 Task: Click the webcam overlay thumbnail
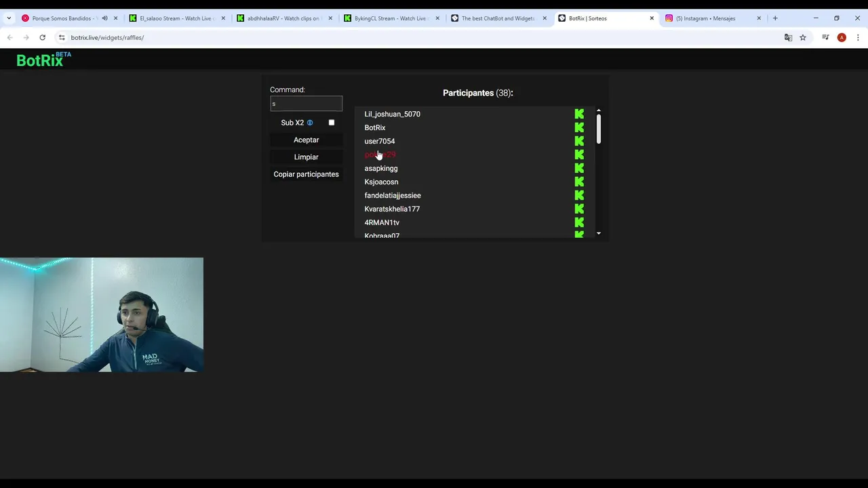(102, 314)
